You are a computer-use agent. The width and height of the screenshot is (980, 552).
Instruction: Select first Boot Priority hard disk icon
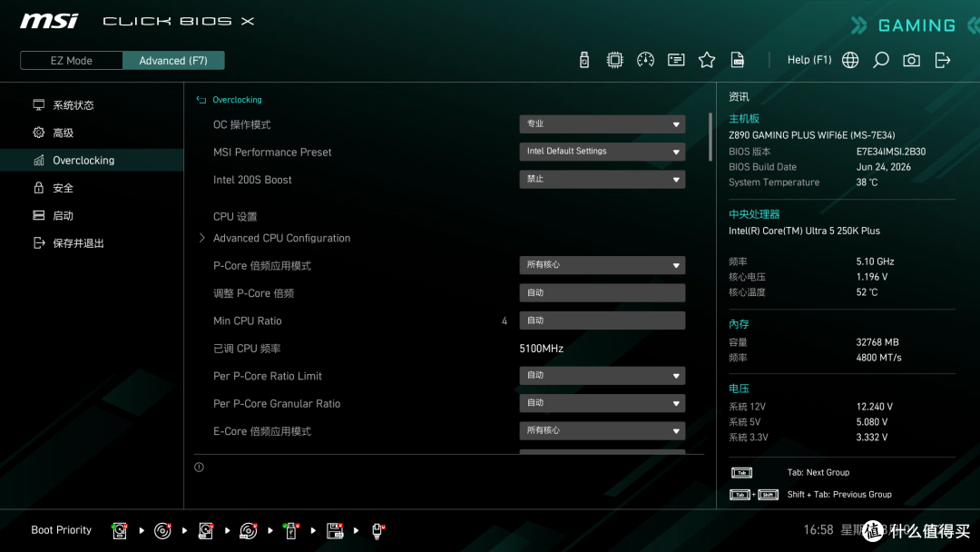pyautogui.click(x=120, y=531)
